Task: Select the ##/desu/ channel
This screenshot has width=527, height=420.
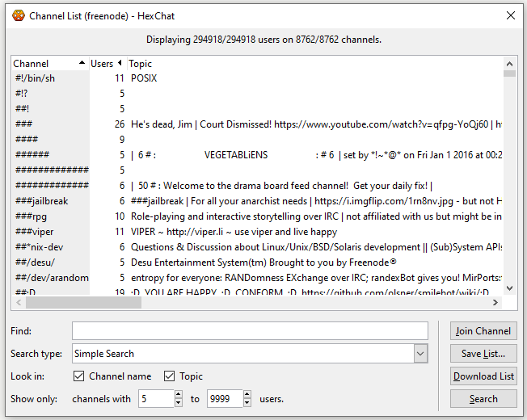Action: (x=257, y=262)
